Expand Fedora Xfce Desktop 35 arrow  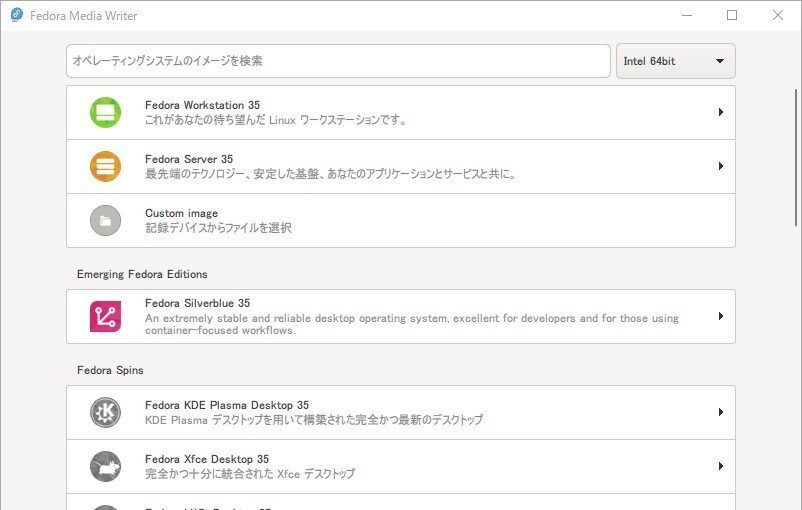click(720, 466)
